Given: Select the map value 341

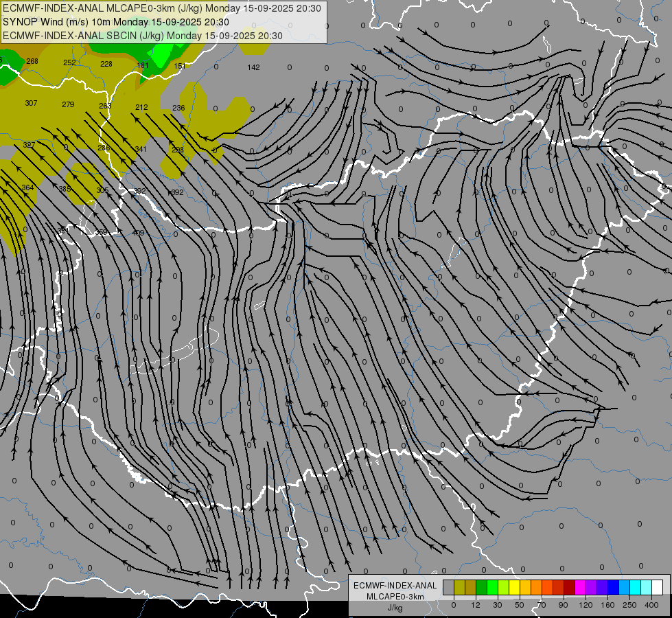Looking at the screenshot, I should coord(141,149).
